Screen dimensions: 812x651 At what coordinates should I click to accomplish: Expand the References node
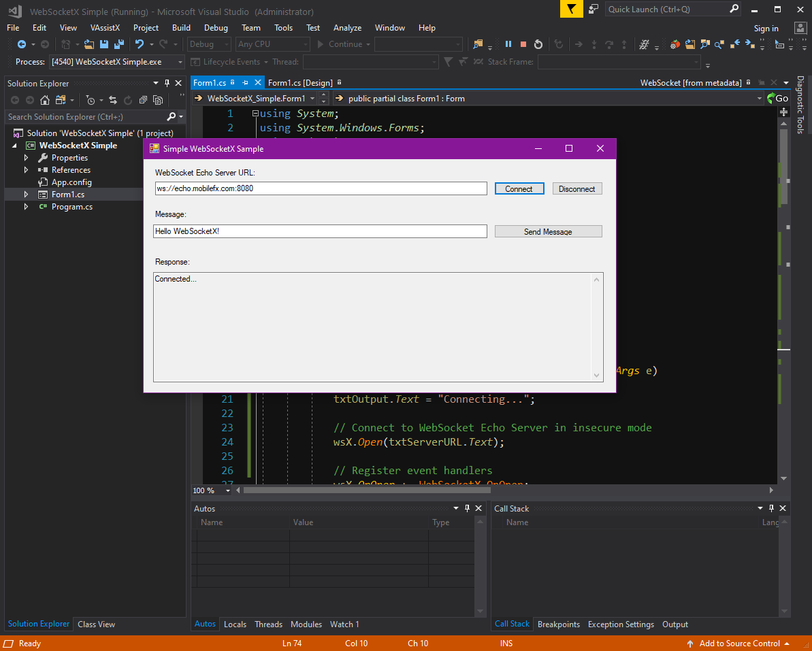[x=27, y=170]
